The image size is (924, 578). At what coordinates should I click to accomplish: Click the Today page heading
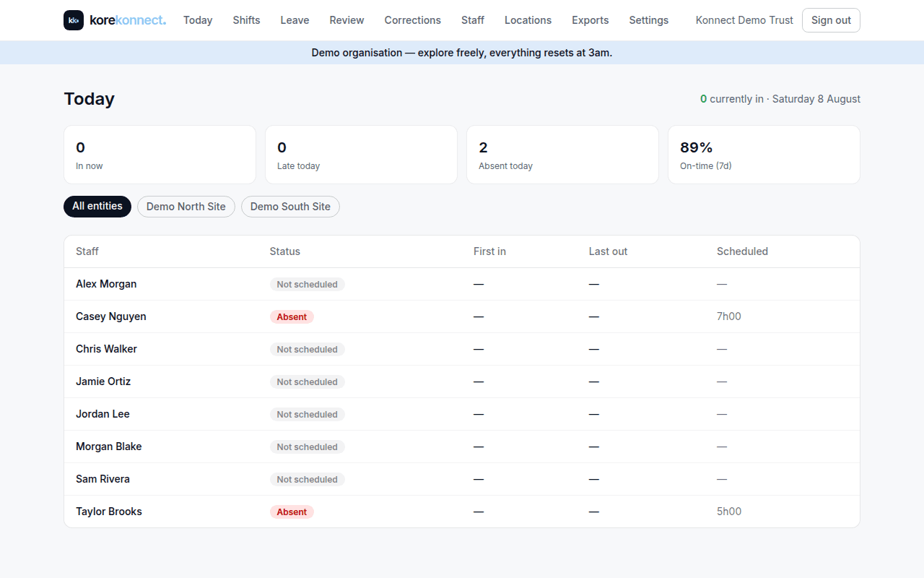pos(90,99)
